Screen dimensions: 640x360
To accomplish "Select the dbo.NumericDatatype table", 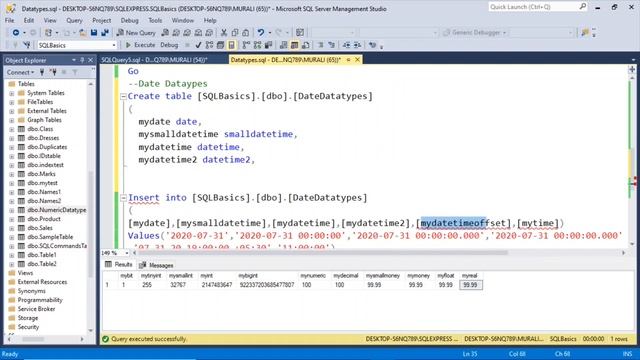I will click(57, 210).
